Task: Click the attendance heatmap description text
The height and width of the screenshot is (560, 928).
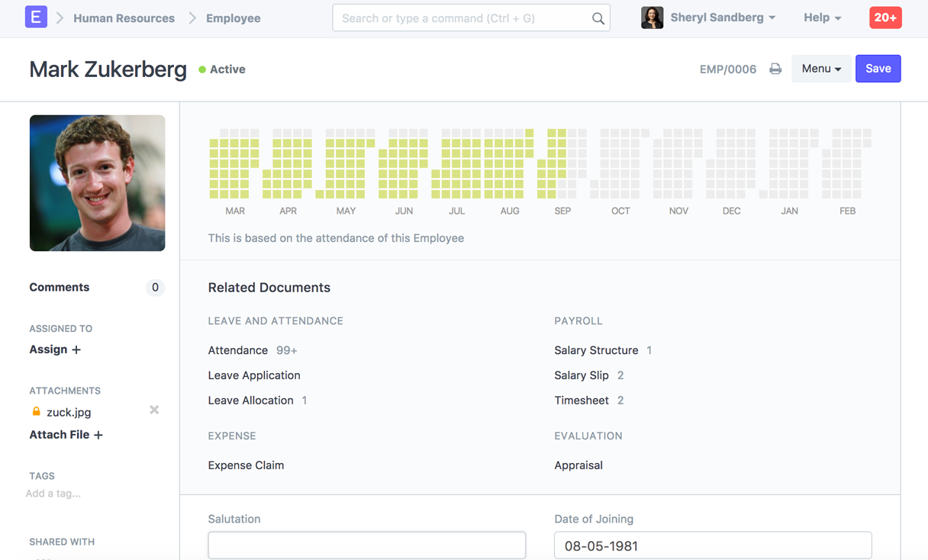Action: click(336, 238)
